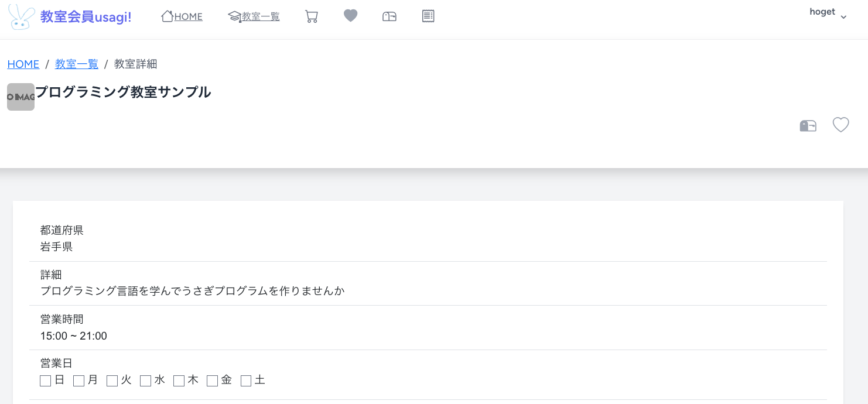Click the gray mailbox icon beside heart
Image resolution: width=868 pixels, height=404 pixels.
(x=808, y=125)
